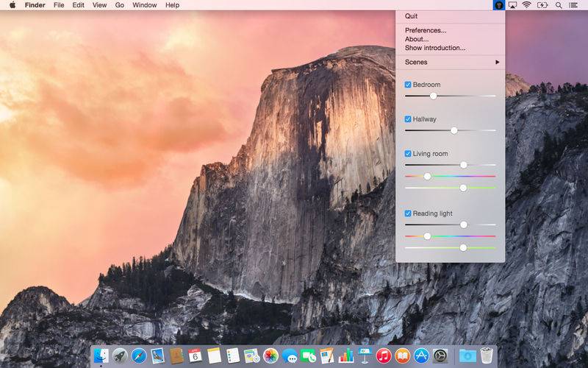Open the Help menu
588x368 pixels.
172,5
